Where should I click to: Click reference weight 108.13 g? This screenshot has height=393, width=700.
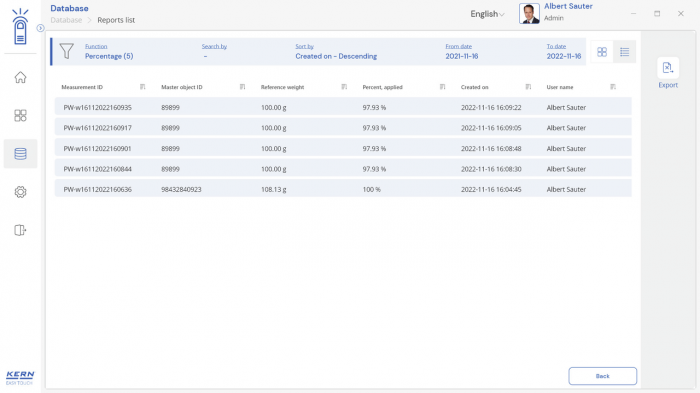point(274,189)
